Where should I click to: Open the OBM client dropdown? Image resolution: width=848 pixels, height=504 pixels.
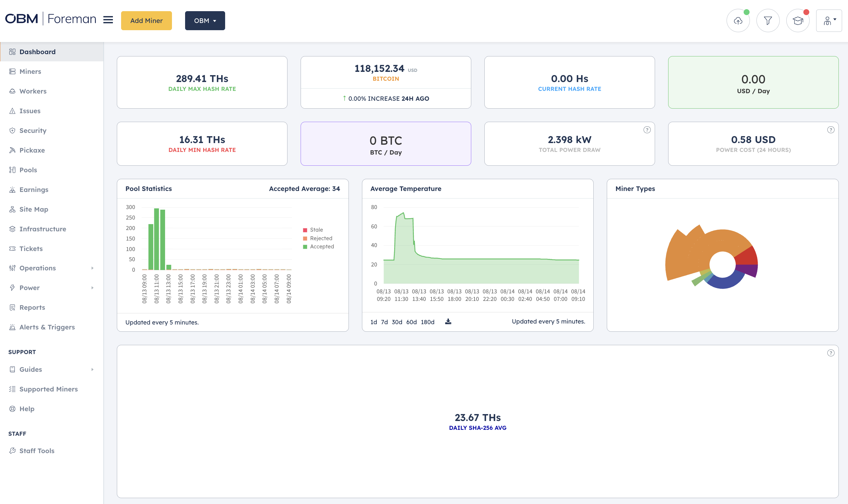205,21
